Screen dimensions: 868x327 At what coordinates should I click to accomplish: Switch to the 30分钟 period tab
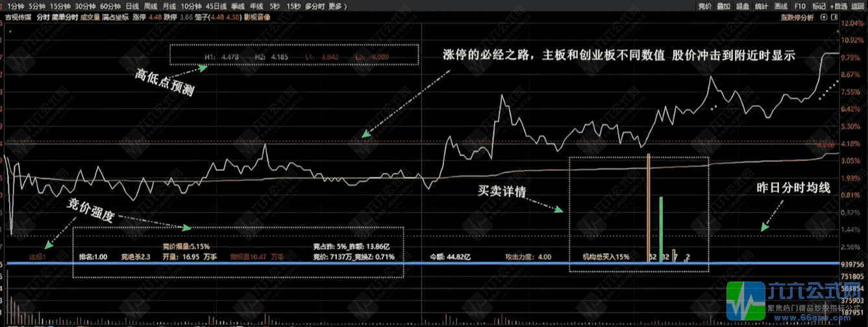coord(86,6)
